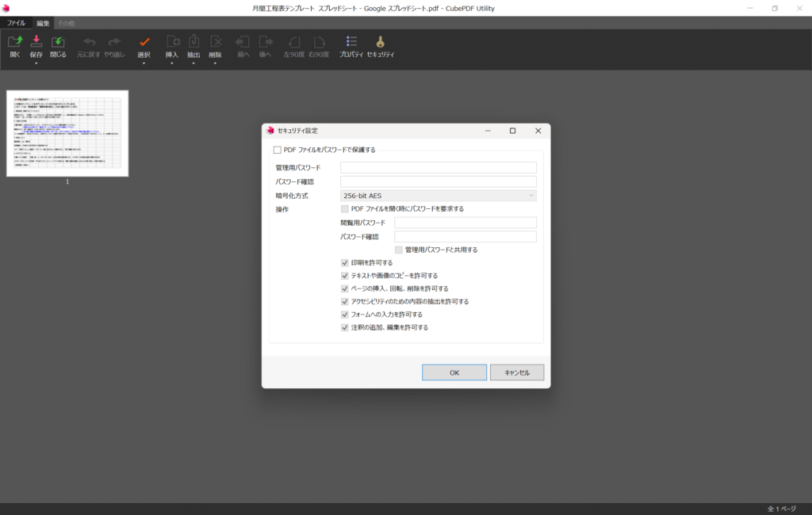Click the Cancel (キャンセル) button
Screen dimensions: 812x515
(x=516, y=372)
